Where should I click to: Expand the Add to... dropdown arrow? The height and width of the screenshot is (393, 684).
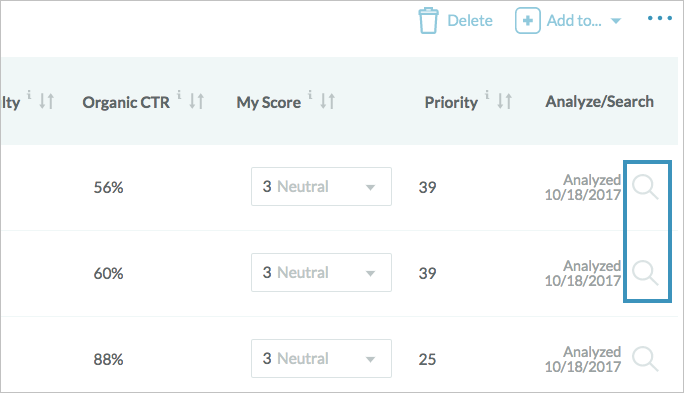click(616, 21)
